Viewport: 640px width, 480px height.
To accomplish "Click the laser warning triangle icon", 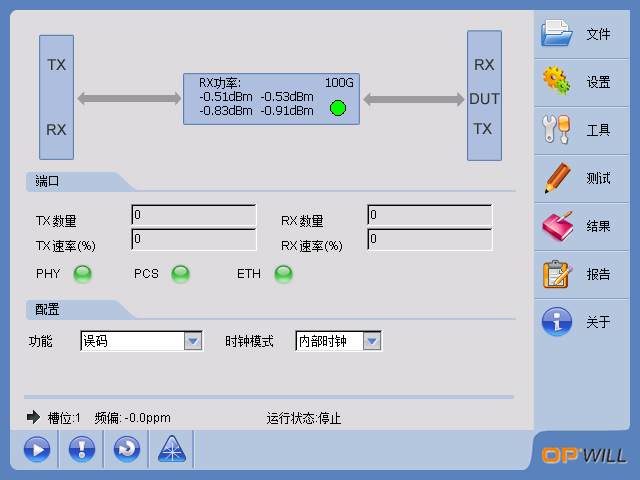I will 171,449.
